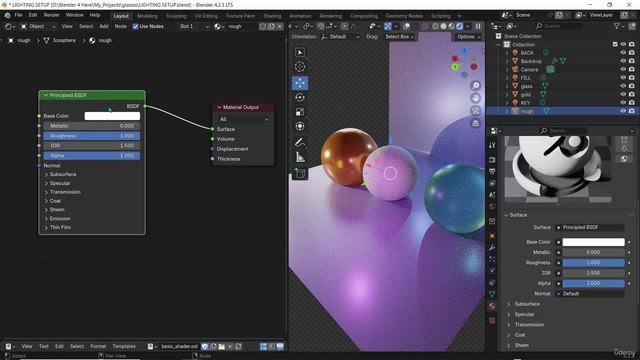The width and height of the screenshot is (640, 360).
Task: Open the Orientation Default dropdown
Action: tap(340, 37)
